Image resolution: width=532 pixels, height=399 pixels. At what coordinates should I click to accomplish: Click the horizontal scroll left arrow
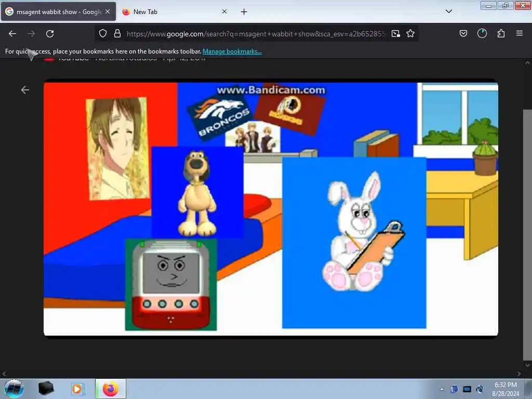pyautogui.click(x=4, y=374)
